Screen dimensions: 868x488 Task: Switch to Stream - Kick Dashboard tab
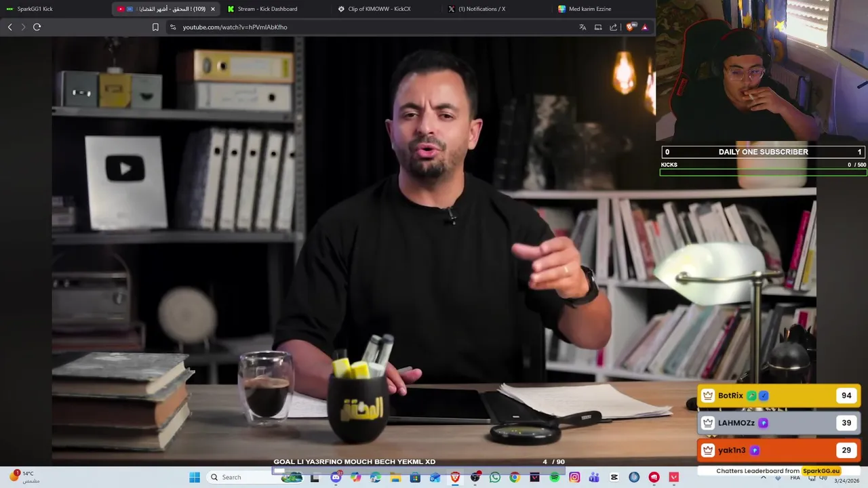pos(275,9)
